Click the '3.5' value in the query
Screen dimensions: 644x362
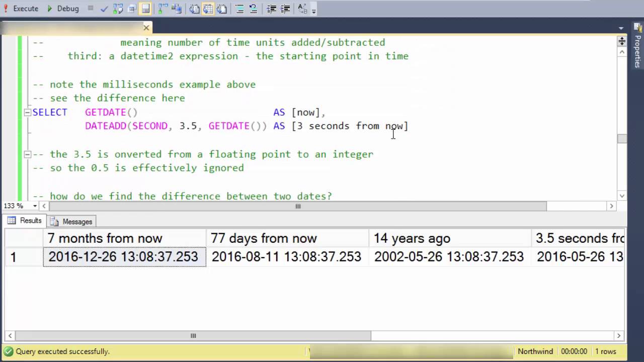pyautogui.click(x=188, y=126)
